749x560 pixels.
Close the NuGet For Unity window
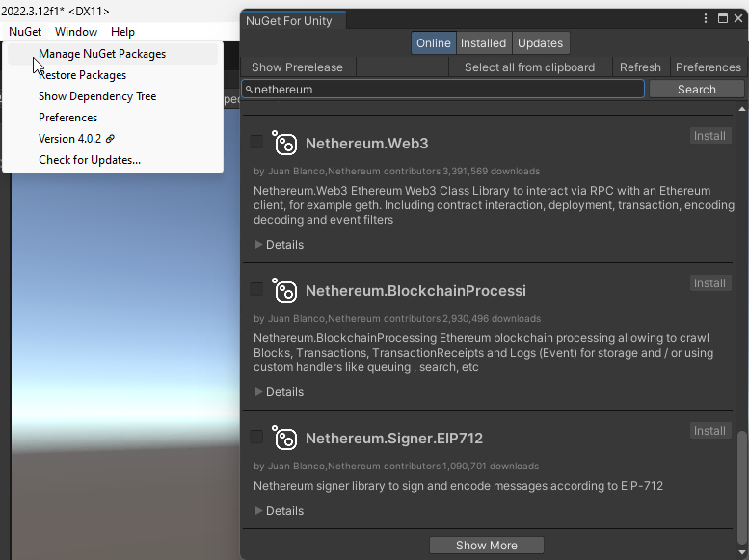coord(738,18)
